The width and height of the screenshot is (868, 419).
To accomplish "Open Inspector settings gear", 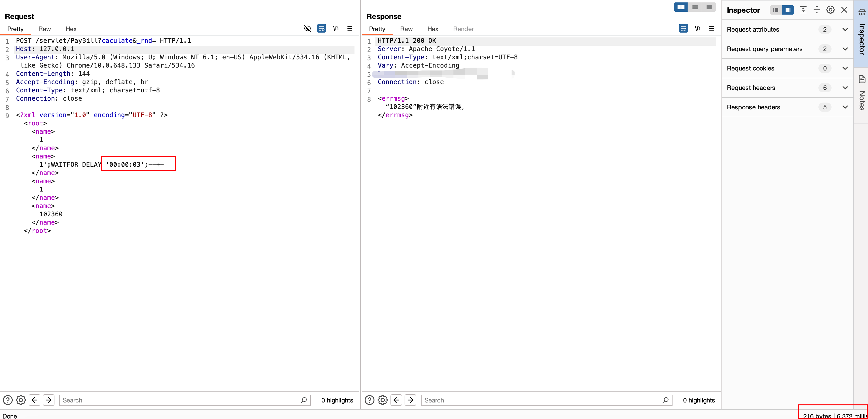I will click(831, 10).
